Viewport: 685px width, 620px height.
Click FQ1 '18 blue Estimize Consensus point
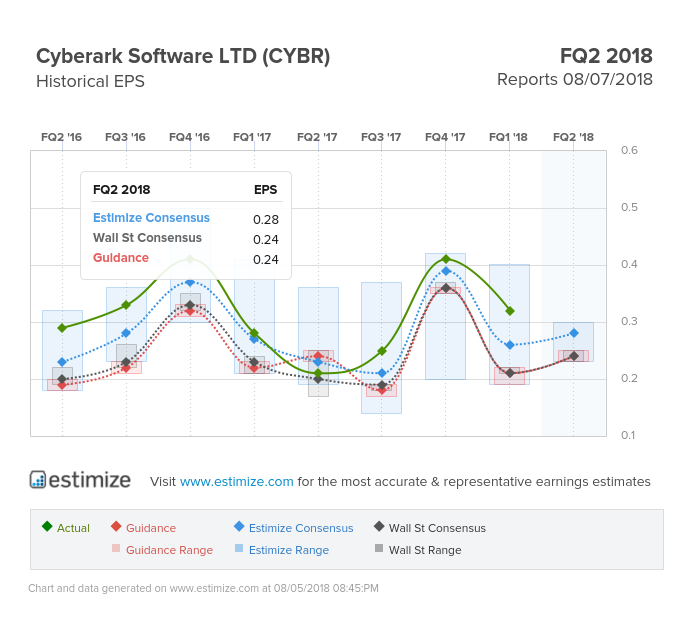pyautogui.click(x=509, y=345)
